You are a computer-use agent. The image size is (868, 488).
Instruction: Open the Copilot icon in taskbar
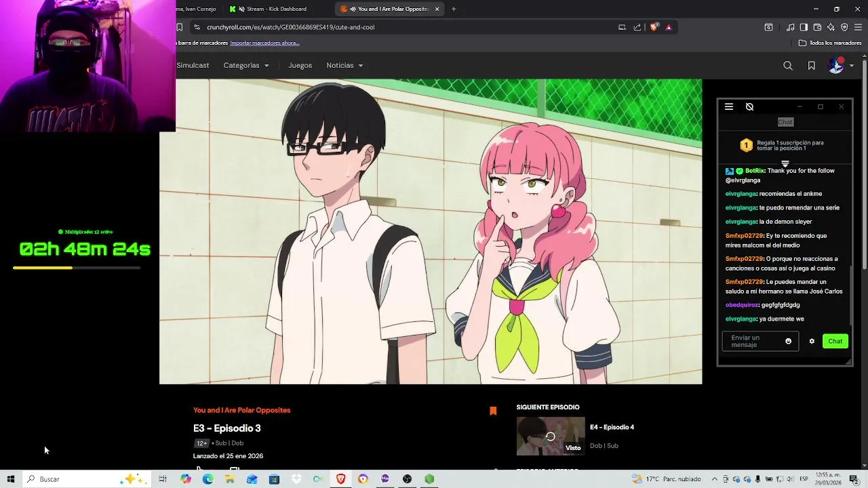pyautogui.click(x=185, y=479)
